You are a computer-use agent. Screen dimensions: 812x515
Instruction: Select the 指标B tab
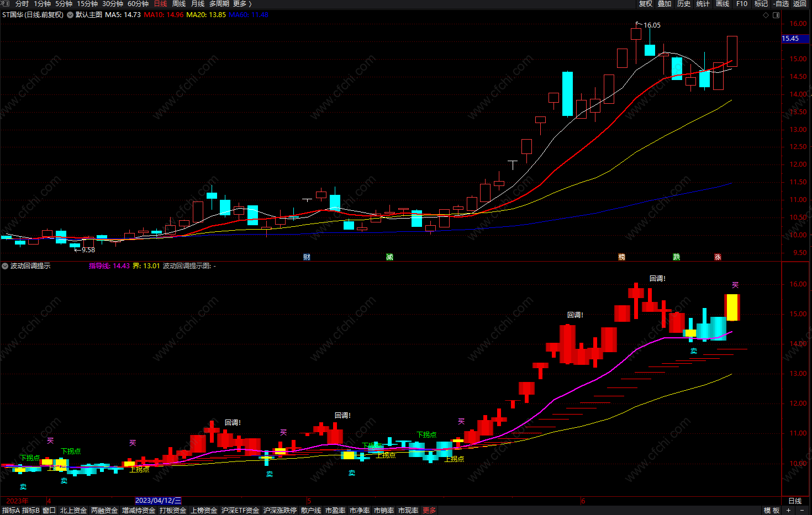coord(31,511)
